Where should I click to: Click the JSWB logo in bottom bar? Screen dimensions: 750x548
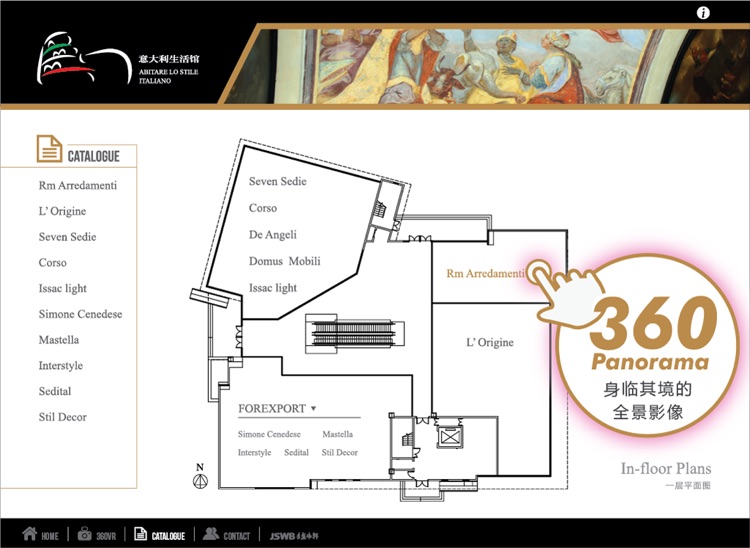click(x=294, y=536)
